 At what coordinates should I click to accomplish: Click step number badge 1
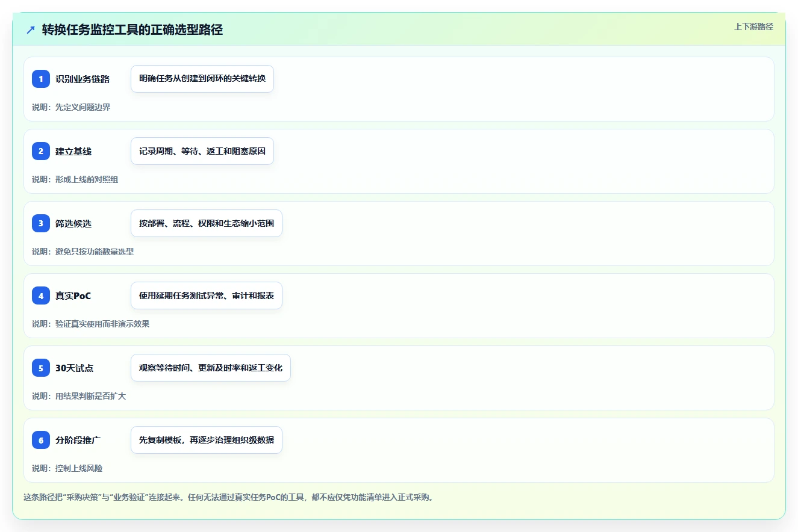(41, 79)
